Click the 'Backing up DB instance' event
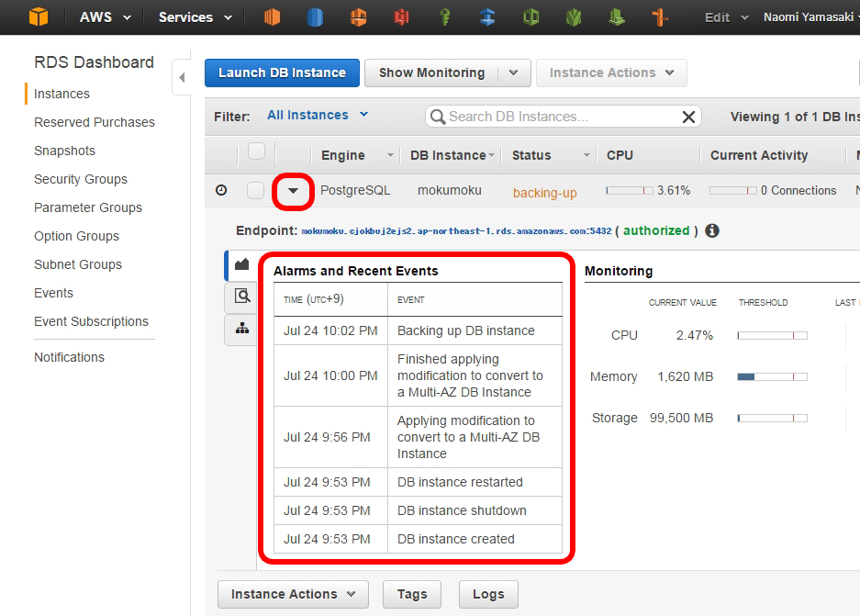 (466, 330)
